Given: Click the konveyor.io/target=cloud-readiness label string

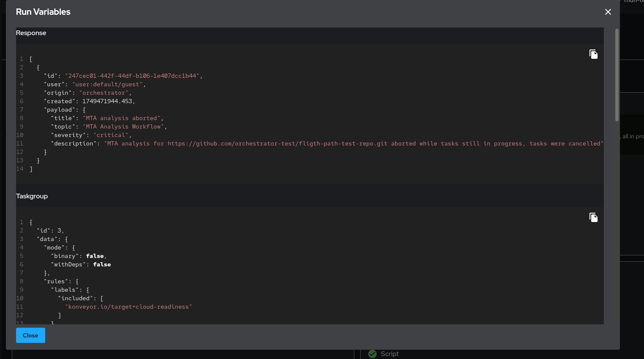Looking at the screenshot, I should pos(128,307).
